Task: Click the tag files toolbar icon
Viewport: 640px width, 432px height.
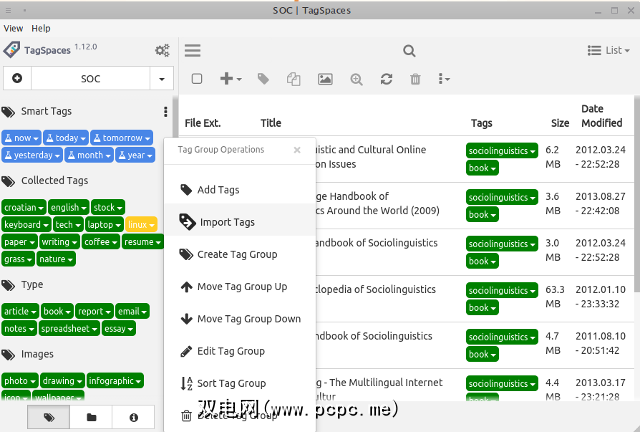Action: click(x=263, y=79)
